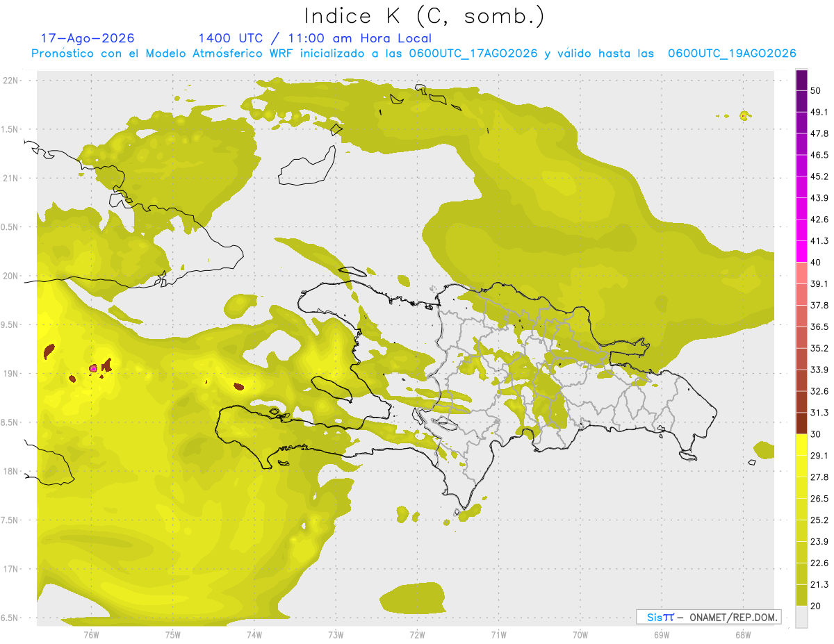Click the '71W' longitude label
The image size is (834, 644).
(x=498, y=634)
